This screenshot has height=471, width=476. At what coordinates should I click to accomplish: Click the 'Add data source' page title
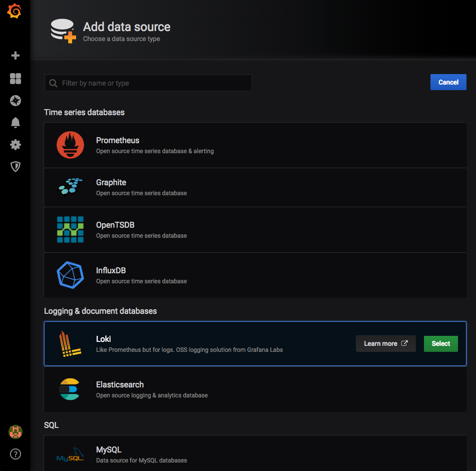pos(127,27)
